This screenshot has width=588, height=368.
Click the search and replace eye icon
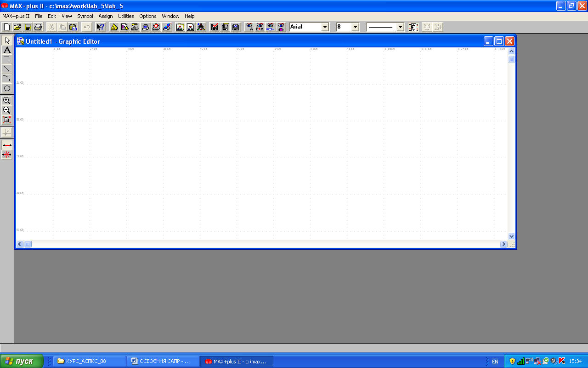point(260,27)
